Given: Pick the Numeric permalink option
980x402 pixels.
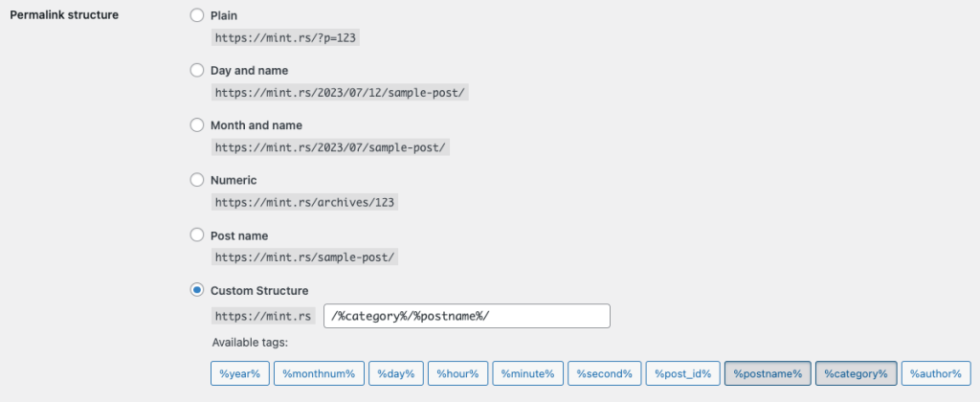Looking at the screenshot, I should point(197,179).
